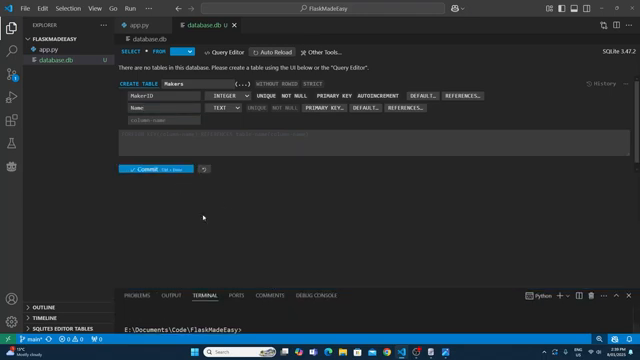Click the Commit button
This screenshot has height=360, width=640.
pos(156,169)
